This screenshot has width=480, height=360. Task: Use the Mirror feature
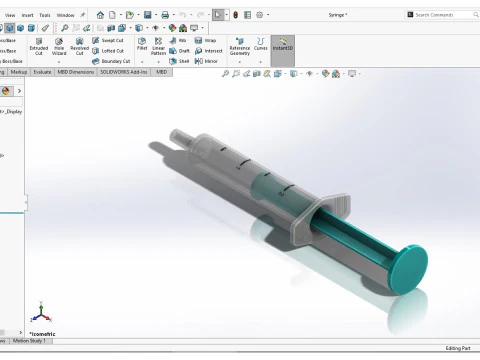(x=206, y=61)
